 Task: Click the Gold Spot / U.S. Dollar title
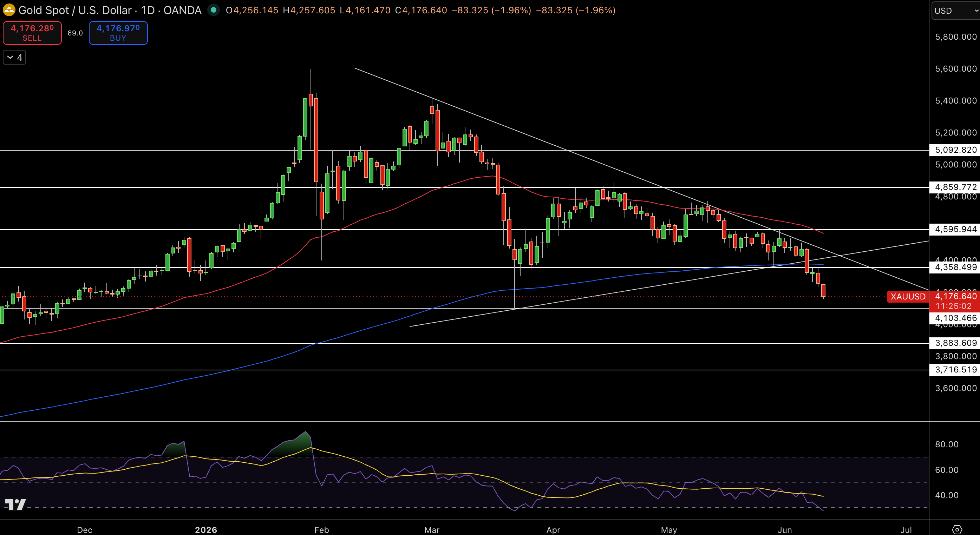click(x=75, y=10)
